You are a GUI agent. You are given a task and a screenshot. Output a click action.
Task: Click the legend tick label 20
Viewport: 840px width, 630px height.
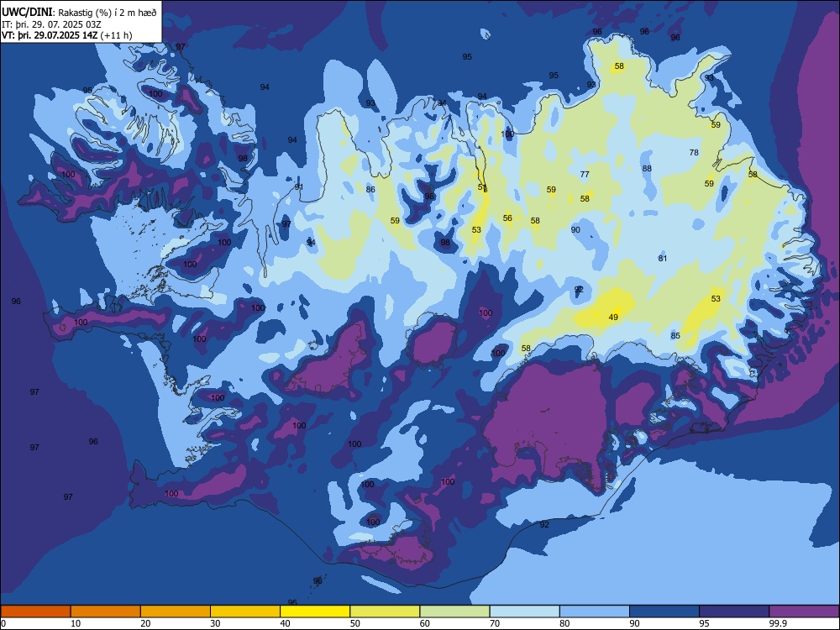point(145,623)
